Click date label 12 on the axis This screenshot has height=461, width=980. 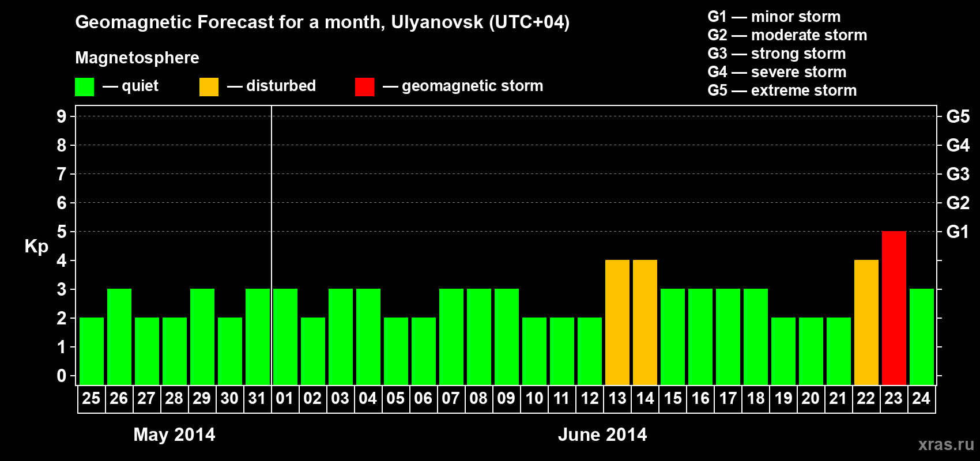(x=589, y=398)
